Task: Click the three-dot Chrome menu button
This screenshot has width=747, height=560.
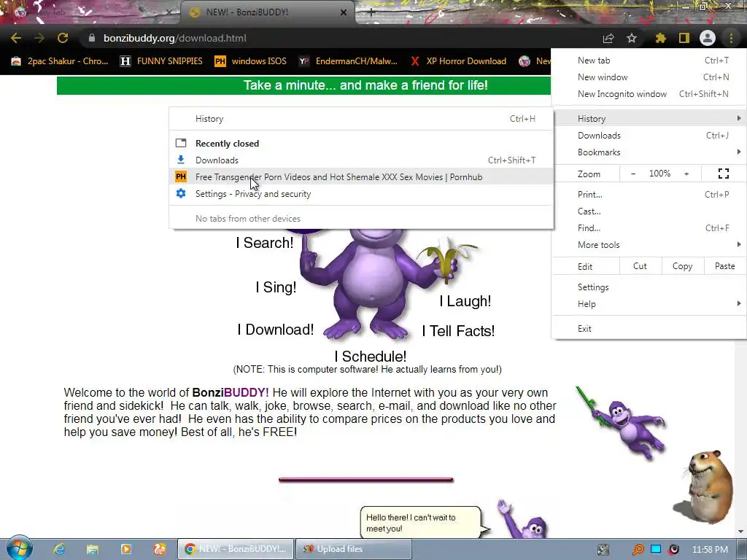Action: tap(731, 38)
